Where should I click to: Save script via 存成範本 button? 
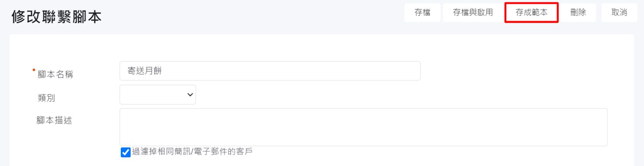click(531, 12)
